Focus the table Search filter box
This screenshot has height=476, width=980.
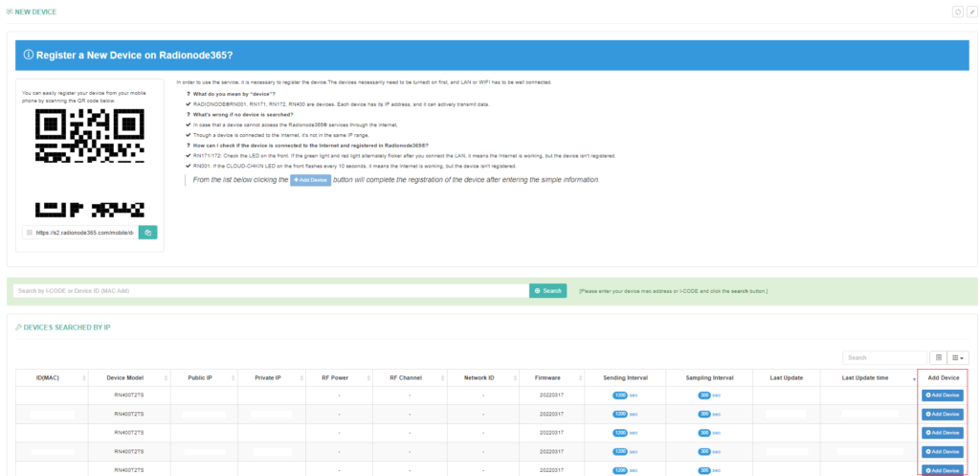[884, 358]
